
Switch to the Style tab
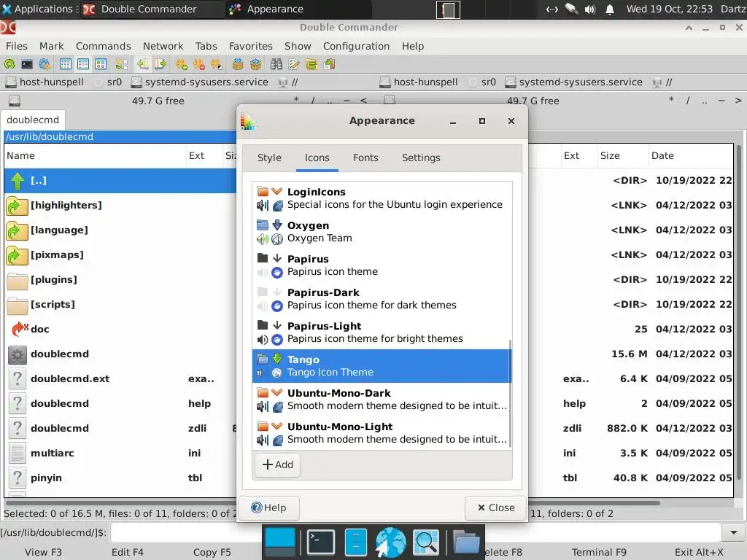coord(269,157)
